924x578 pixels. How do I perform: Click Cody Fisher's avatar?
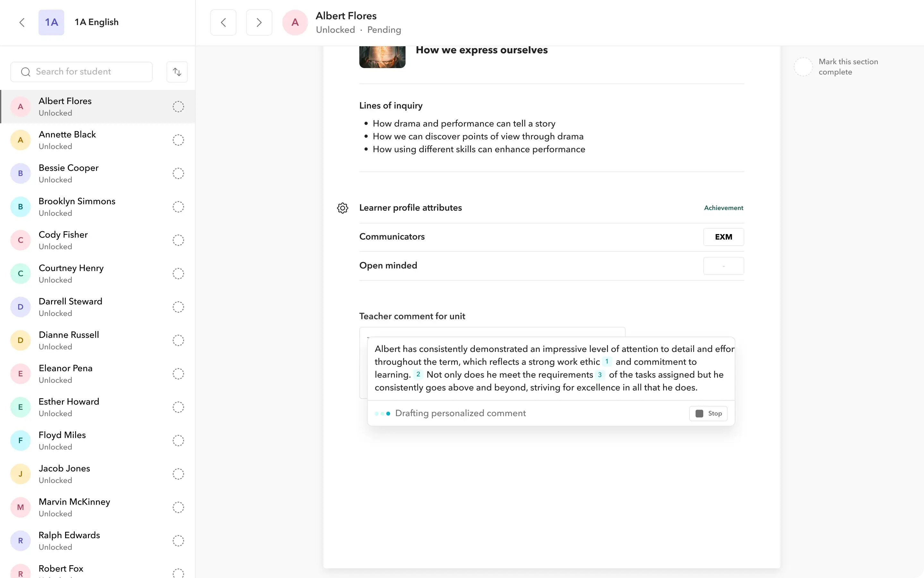click(21, 240)
